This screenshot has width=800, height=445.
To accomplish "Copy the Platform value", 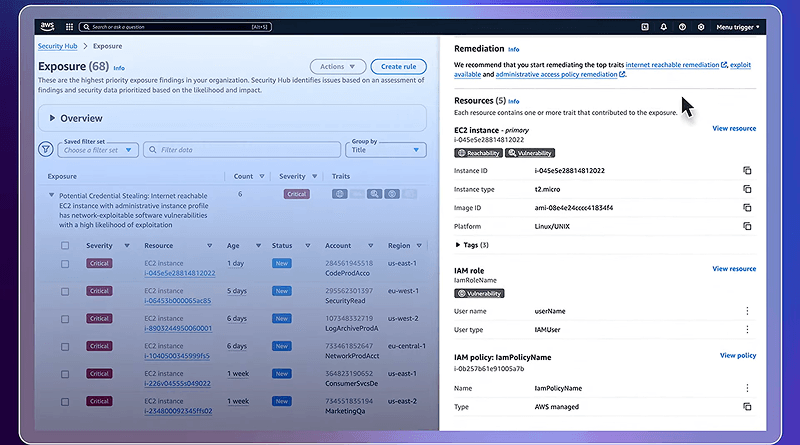I will pos(747,226).
